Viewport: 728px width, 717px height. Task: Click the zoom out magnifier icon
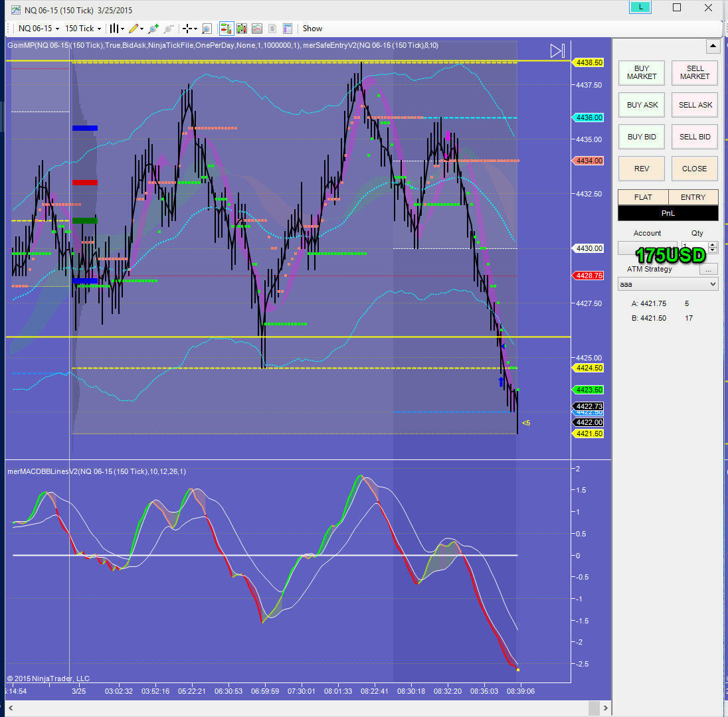tap(169, 29)
